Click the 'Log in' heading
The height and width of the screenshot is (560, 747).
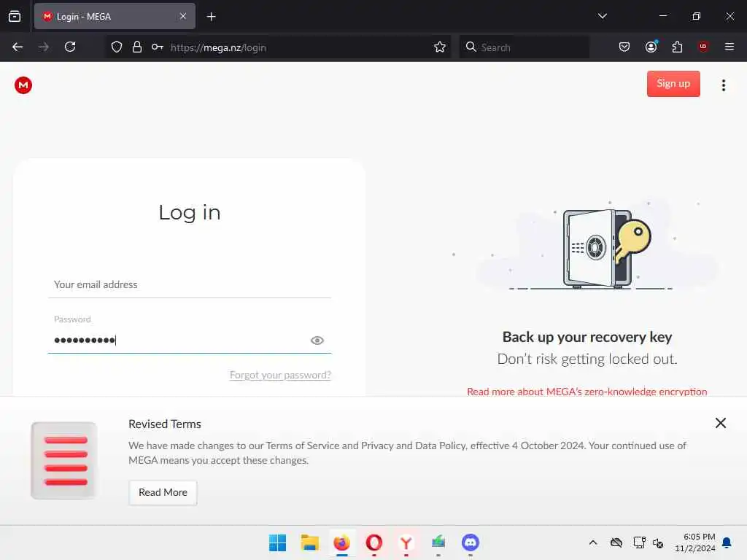point(190,212)
